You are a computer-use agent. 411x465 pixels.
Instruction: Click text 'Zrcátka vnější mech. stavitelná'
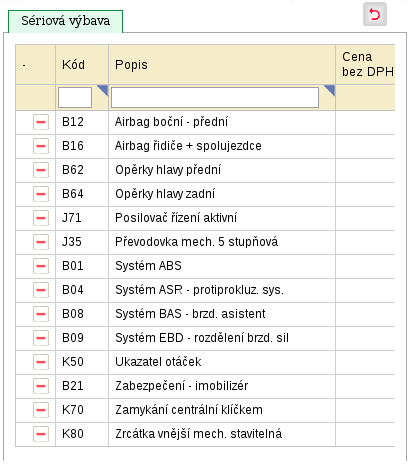pos(199,434)
